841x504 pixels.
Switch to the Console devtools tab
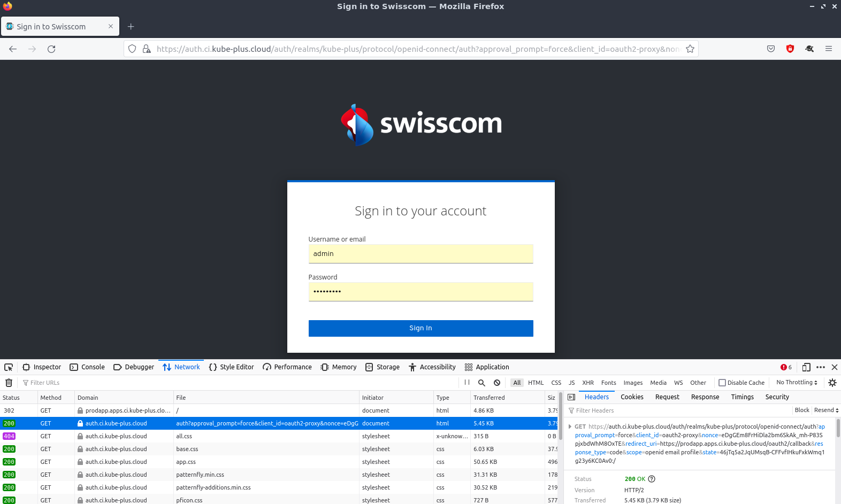coord(87,367)
